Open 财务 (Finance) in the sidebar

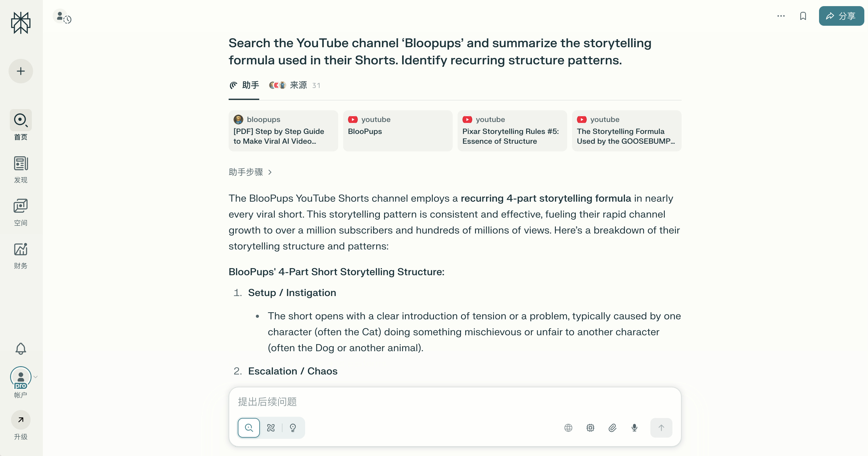point(21,255)
